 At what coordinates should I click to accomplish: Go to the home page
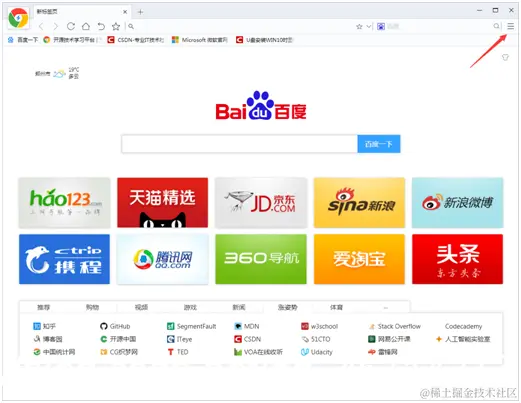86,26
